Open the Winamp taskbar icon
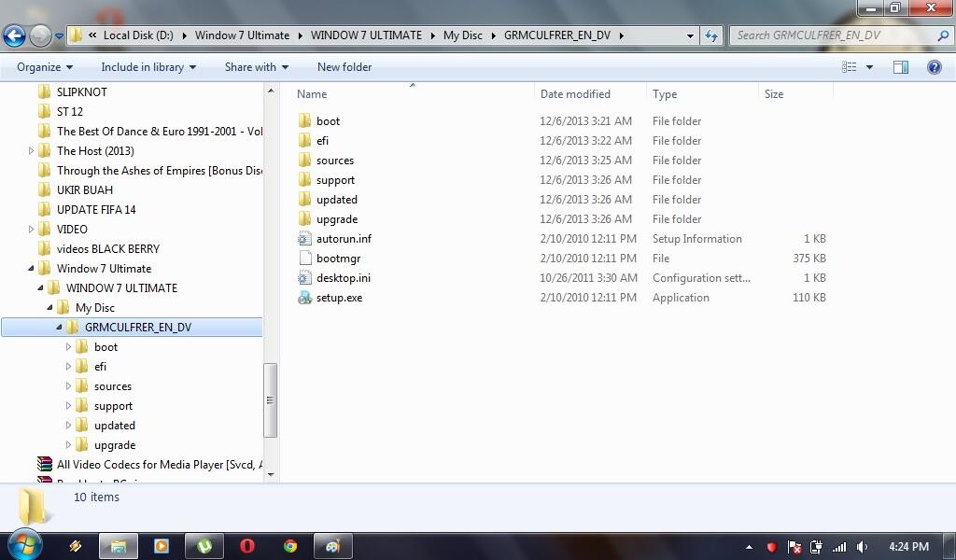This screenshot has height=560, width=956. 76,546
